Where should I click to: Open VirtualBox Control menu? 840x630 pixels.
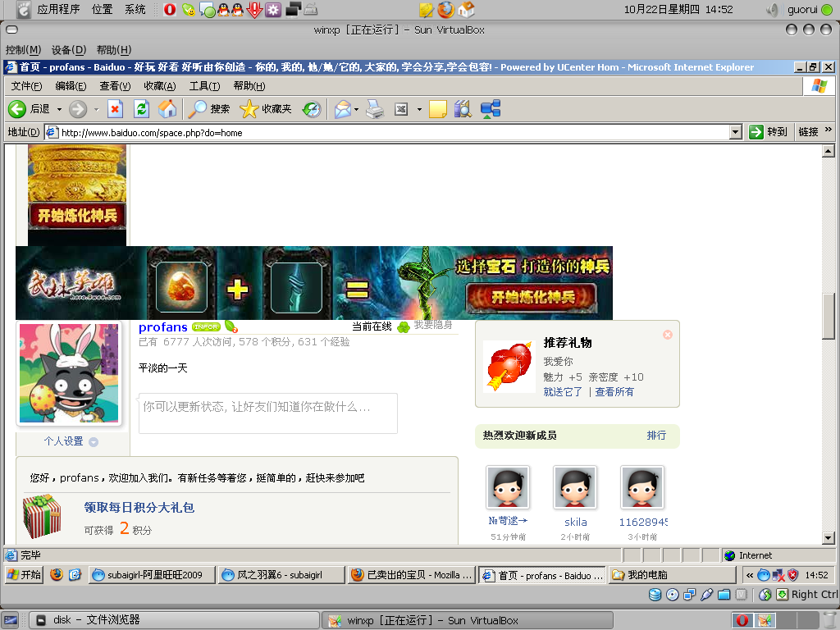tap(23, 50)
